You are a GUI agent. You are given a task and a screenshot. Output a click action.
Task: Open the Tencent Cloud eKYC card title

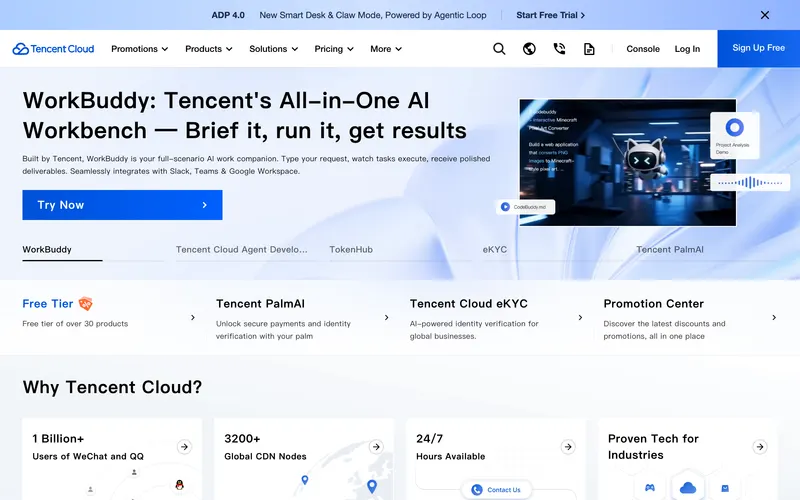(x=468, y=304)
